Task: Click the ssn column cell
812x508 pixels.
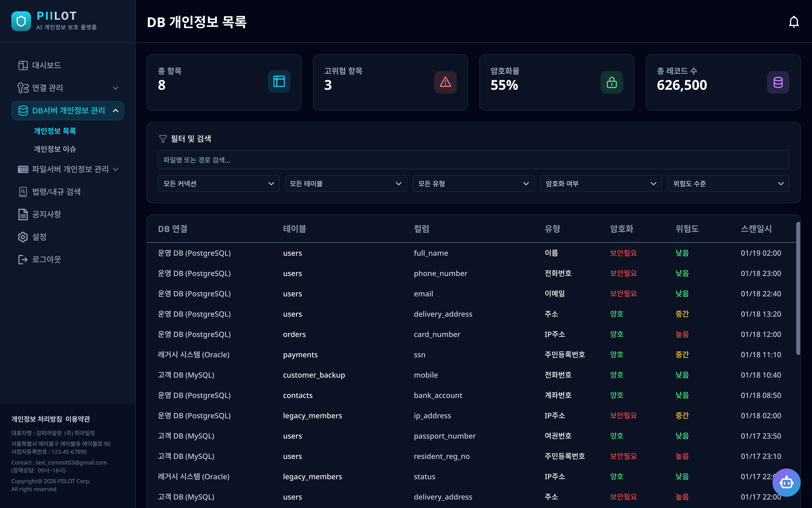Action: coord(420,355)
